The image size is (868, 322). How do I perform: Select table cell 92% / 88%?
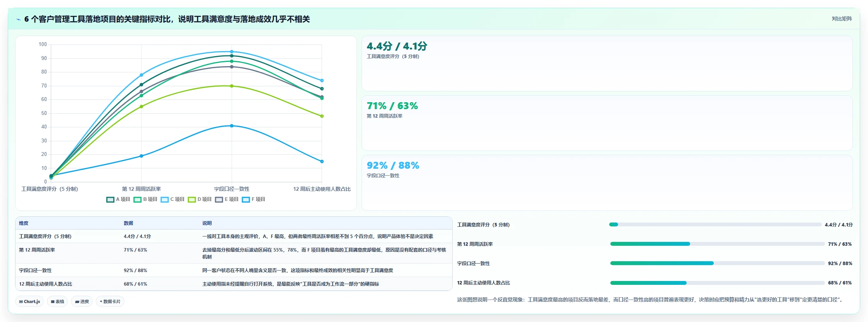point(135,271)
